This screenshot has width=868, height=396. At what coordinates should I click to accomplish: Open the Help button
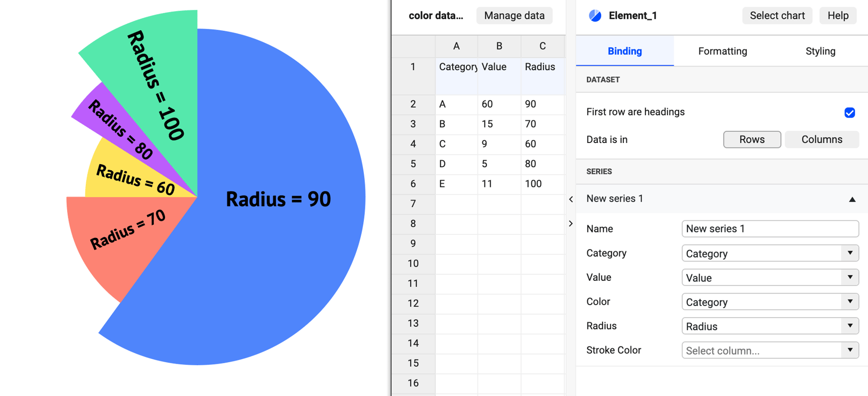pos(838,16)
